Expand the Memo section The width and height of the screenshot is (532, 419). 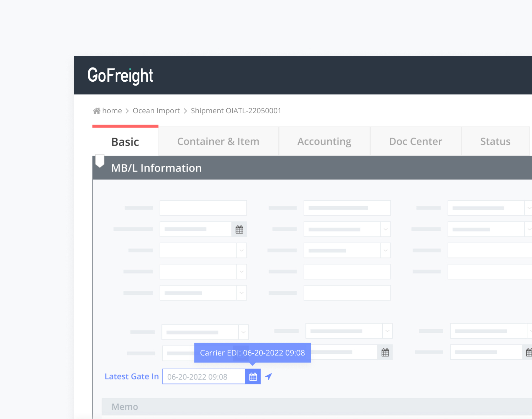point(125,407)
